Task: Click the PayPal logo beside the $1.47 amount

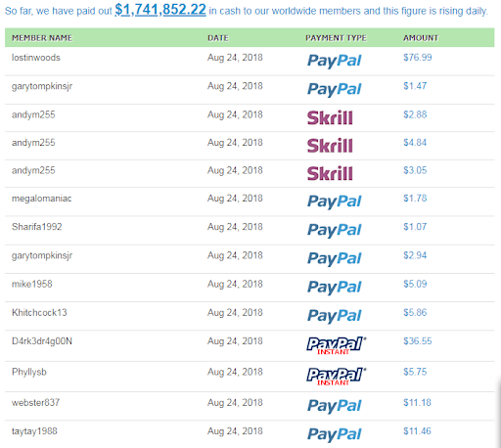Action: tap(335, 89)
